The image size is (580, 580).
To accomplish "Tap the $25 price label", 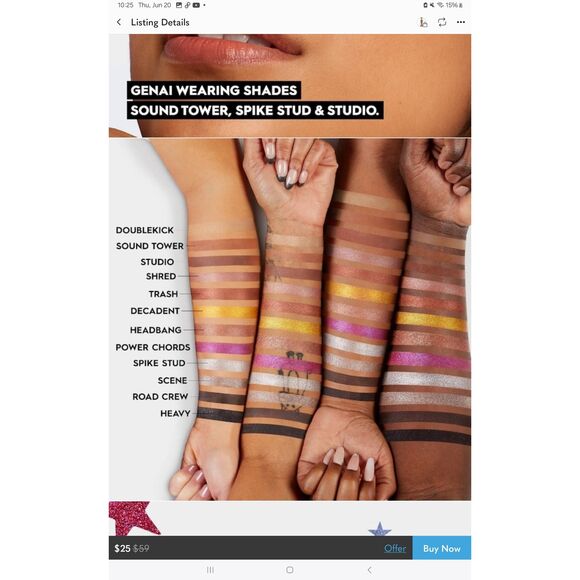I will 122,548.
